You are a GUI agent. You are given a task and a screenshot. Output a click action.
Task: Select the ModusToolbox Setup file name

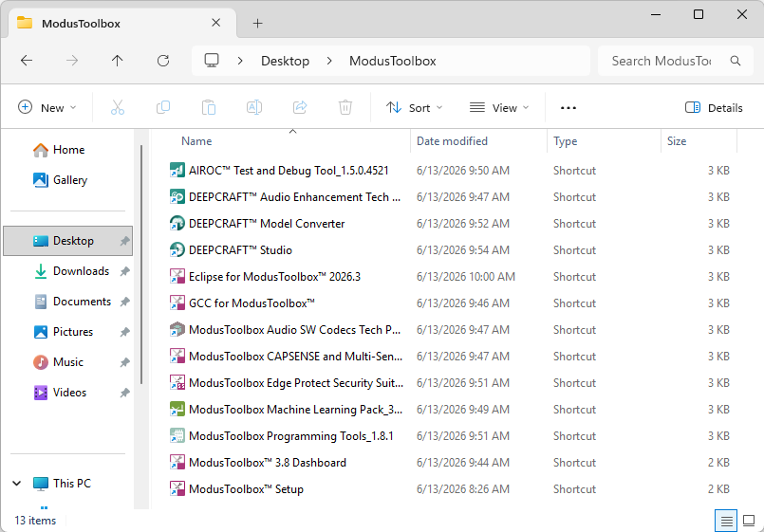[x=246, y=489]
